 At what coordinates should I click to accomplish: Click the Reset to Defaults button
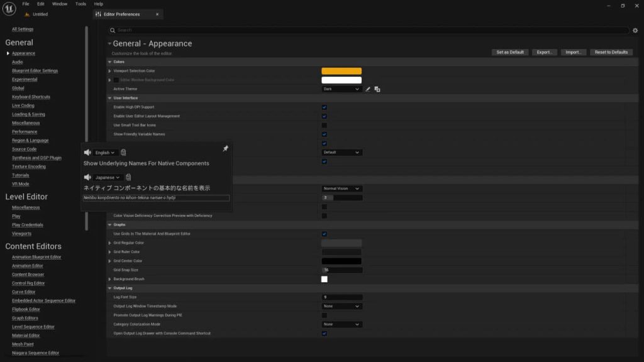pyautogui.click(x=611, y=52)
